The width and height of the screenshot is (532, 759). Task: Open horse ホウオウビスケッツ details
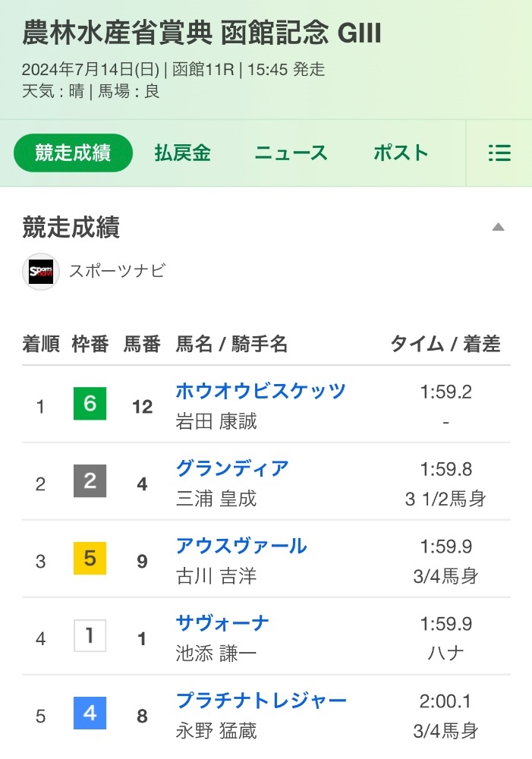click(260, 391)
